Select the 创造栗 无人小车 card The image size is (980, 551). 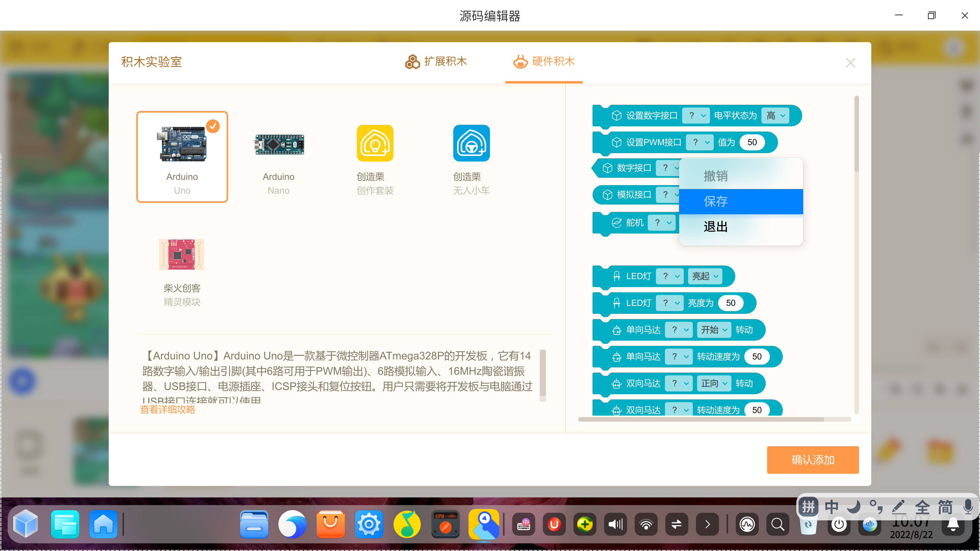pos(471,157)
